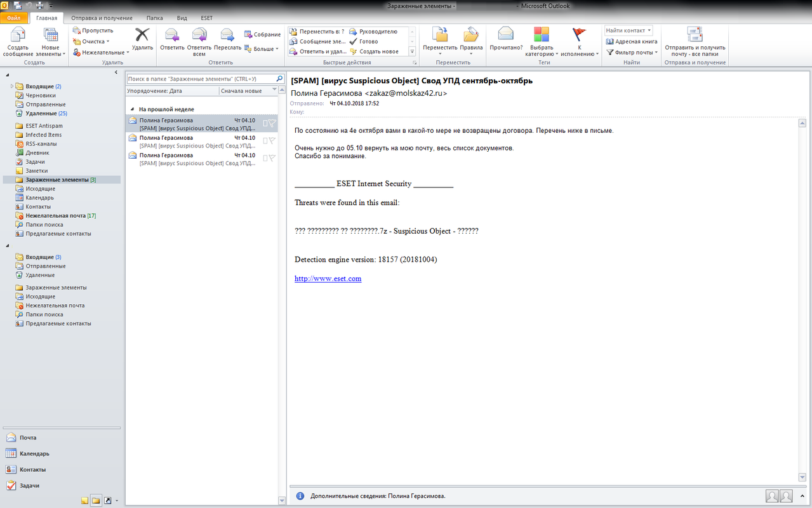Screen dimensions: 812x508
Task: Click the Переслать forward icon
Action: click(x=227, y=39)
